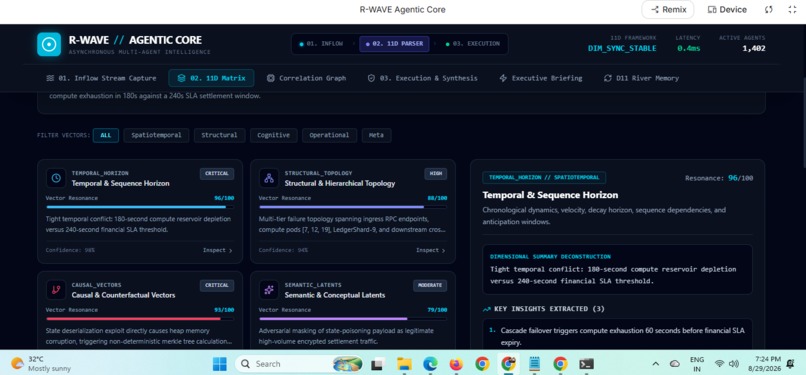Toggle the Cognitive filter chip
The width and height of the screenshot is (806, 375).
(273, 136)
